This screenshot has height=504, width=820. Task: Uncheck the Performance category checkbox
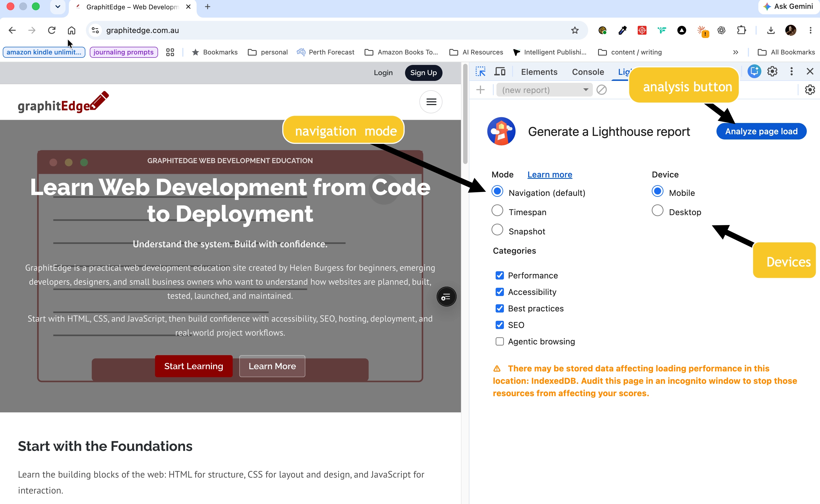[499, 275]
